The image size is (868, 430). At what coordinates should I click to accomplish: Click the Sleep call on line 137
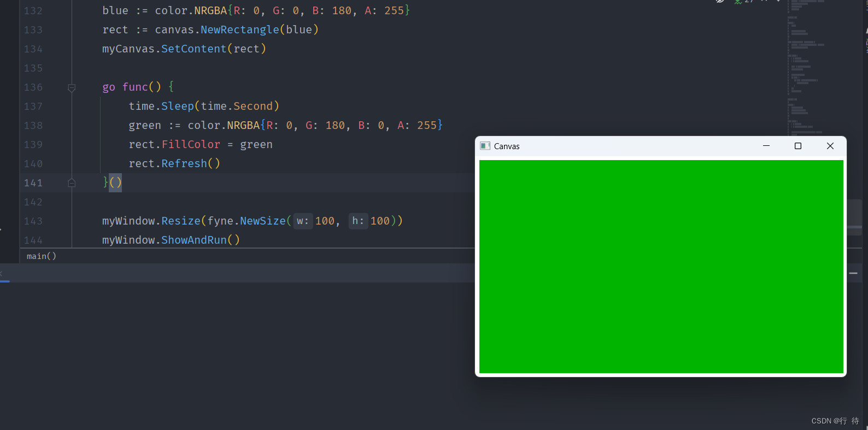tap(178, 106)
